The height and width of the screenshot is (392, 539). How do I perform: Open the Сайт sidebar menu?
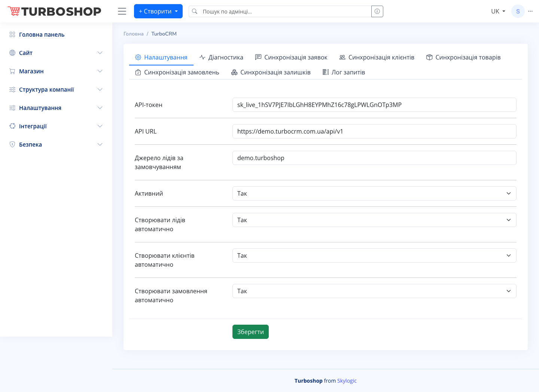tap(56, 53)
